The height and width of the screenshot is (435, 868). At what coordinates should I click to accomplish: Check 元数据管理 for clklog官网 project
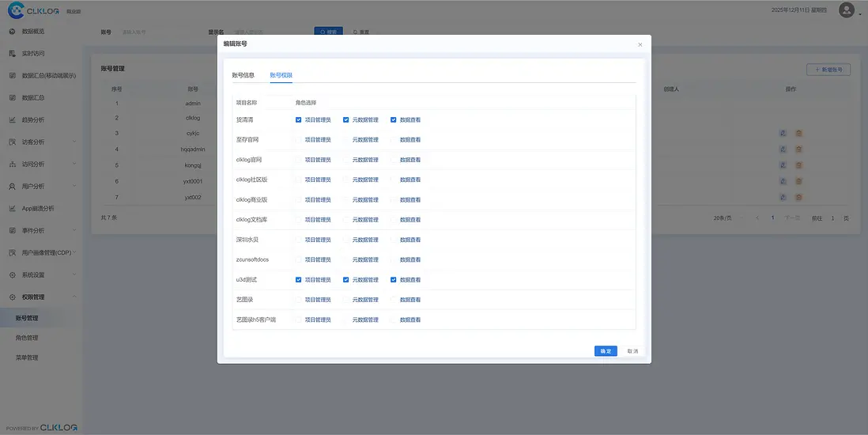point(346,160)
